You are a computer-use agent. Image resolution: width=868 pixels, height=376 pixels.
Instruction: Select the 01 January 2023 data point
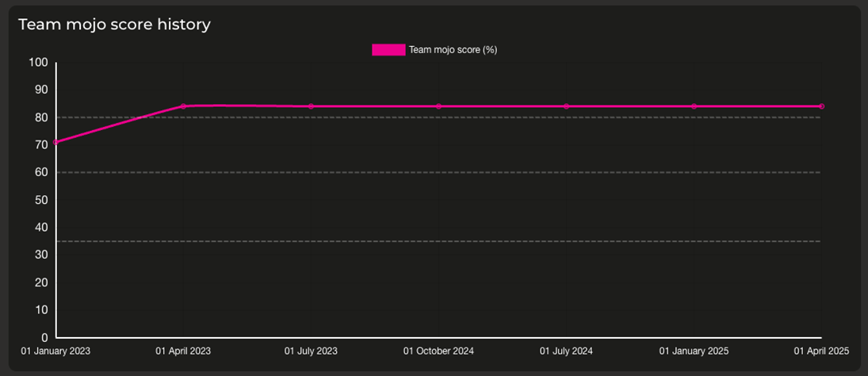pos(55,142)
